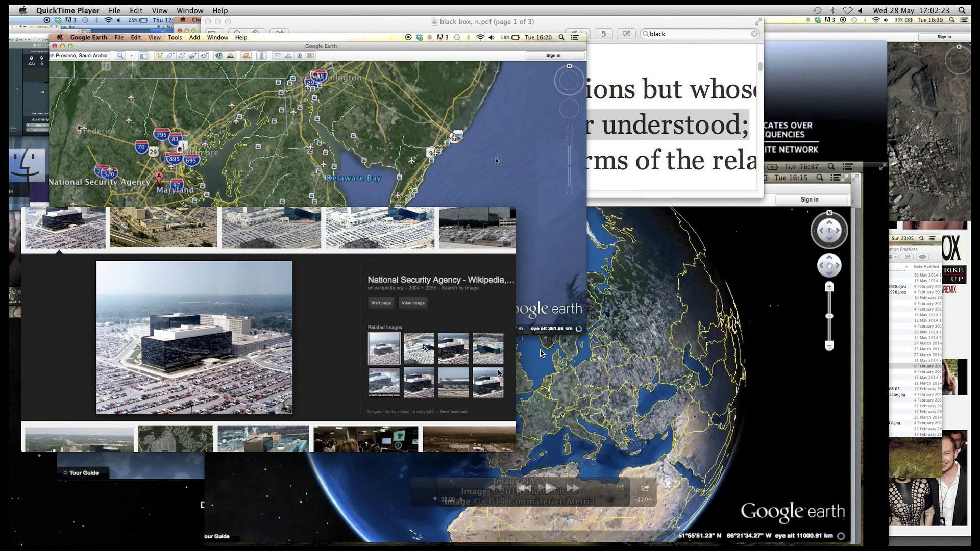Select last related image in bottom row

[x=488, y=383]
